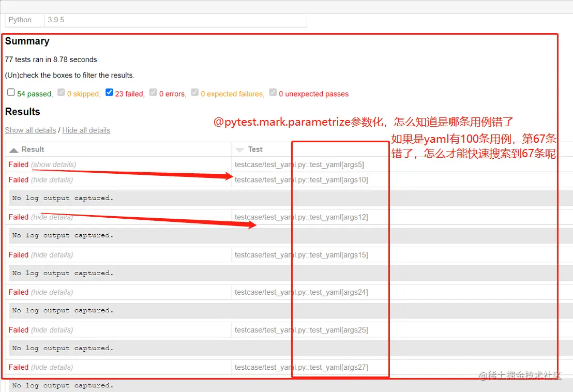Click the '23 failed' label text

click(129, 94)
